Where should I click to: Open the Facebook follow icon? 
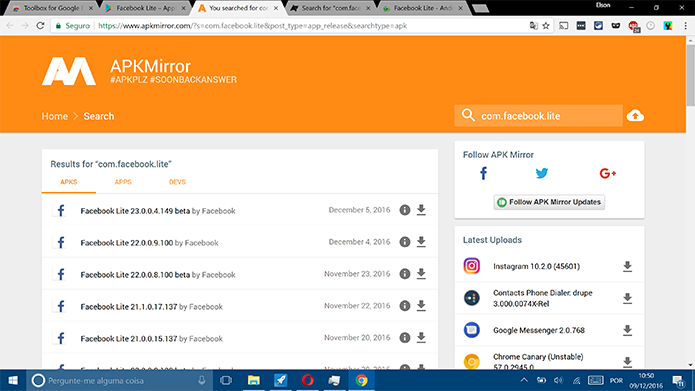[484, 173]
